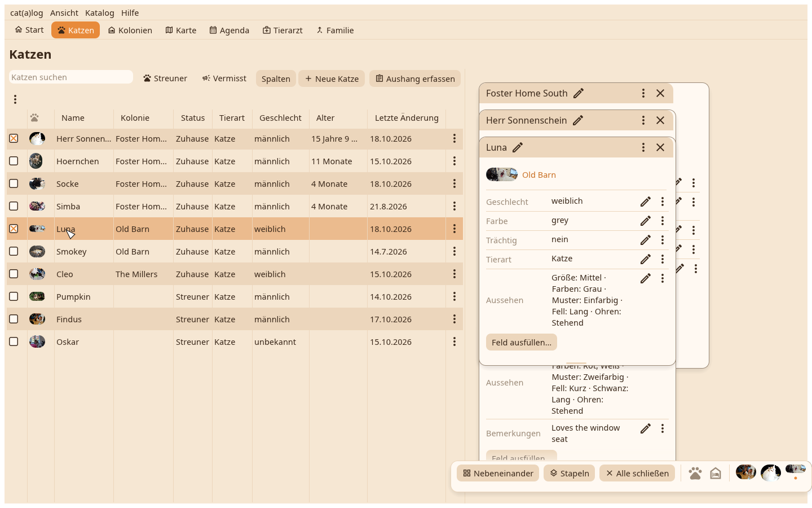Edit Luna's Aussehen with the pencil icon
The height and width of the screenshot is (508, 812).
coord(646,278)
